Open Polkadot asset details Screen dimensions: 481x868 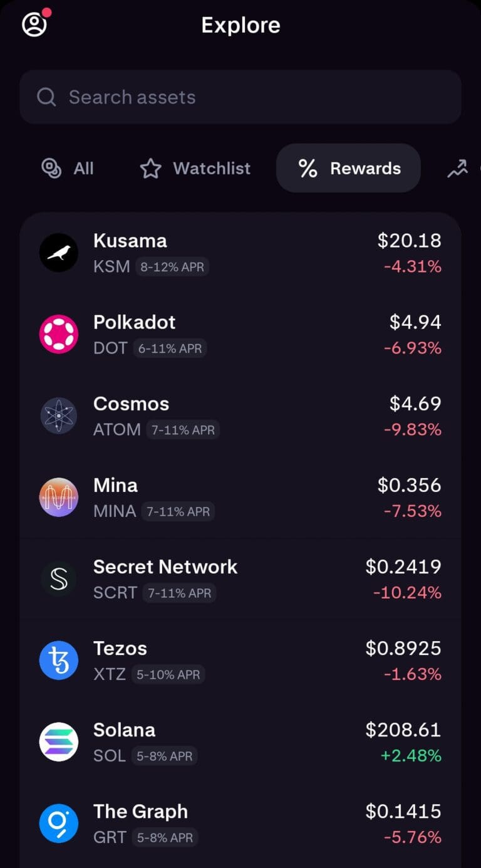click(135, 322)
